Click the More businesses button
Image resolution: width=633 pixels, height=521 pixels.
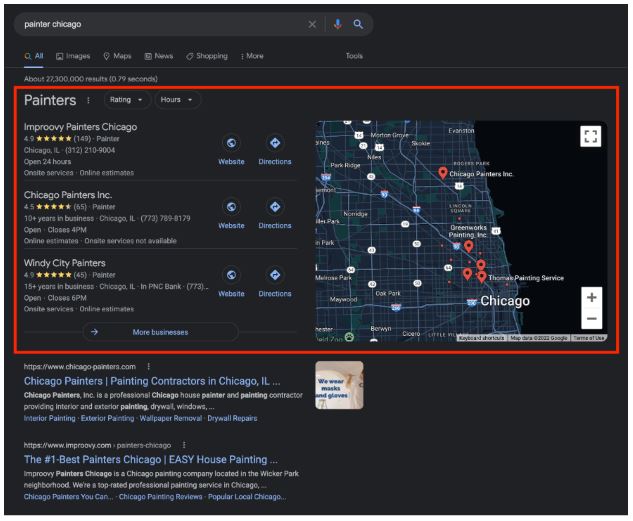pos(159,332)
